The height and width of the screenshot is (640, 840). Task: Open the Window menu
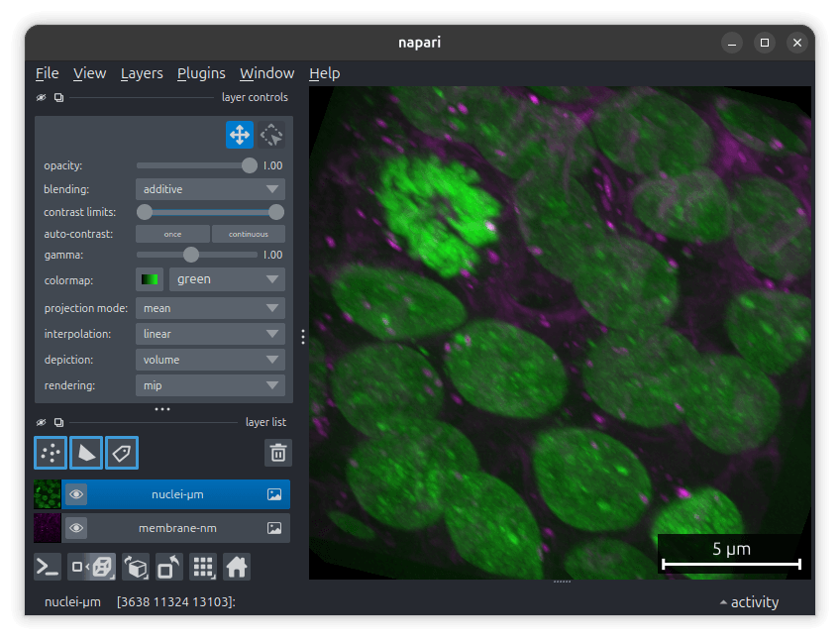coord(266,73)
